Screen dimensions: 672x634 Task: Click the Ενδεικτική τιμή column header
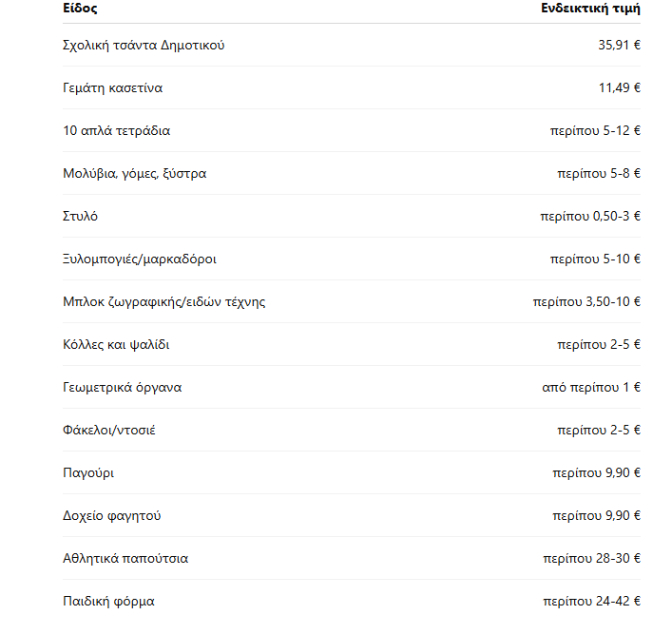pyautogui.click(x=591, y=8)
